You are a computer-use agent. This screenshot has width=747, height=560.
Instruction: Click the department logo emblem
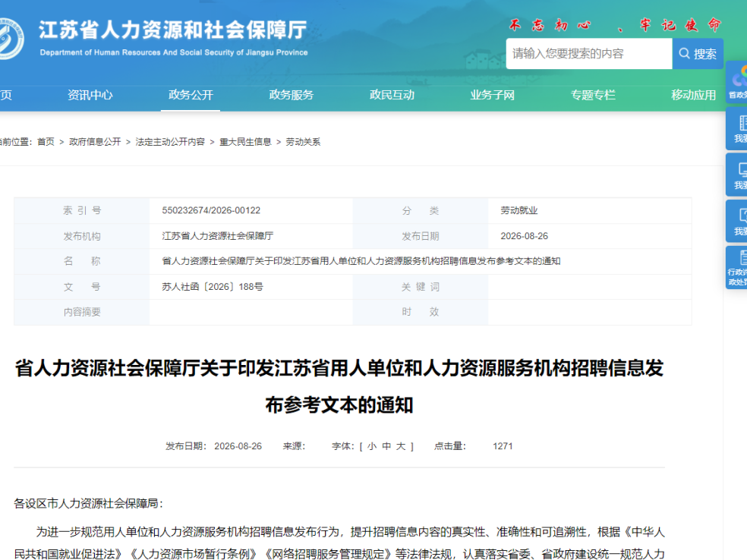[11, 39]
